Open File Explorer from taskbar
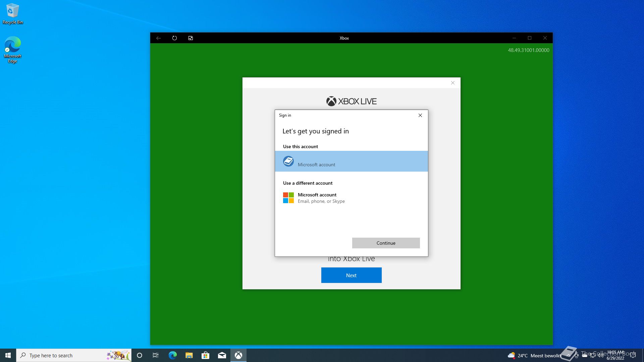 click(x=189, y=355)
